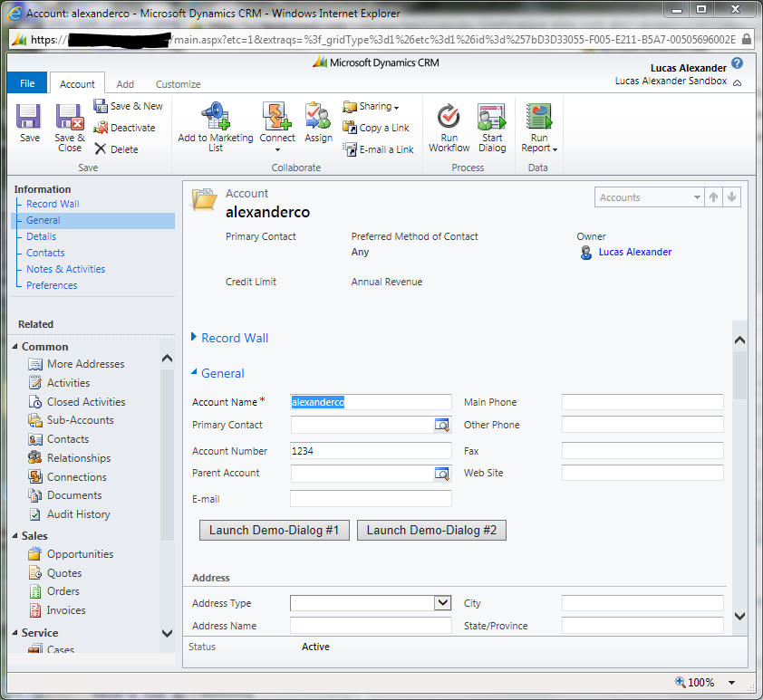
Task: Go to previous record with up arrow
Action: pyautogui.click(x=713, y=197)
